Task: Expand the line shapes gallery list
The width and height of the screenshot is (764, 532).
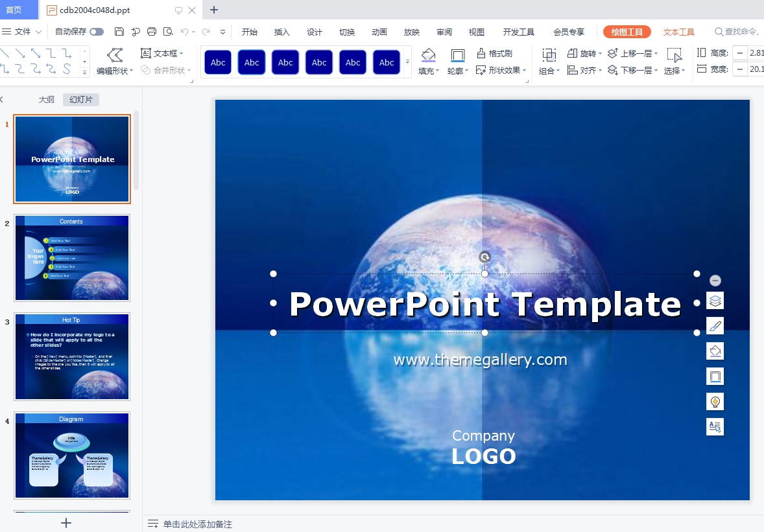Action: coord(84,72)
